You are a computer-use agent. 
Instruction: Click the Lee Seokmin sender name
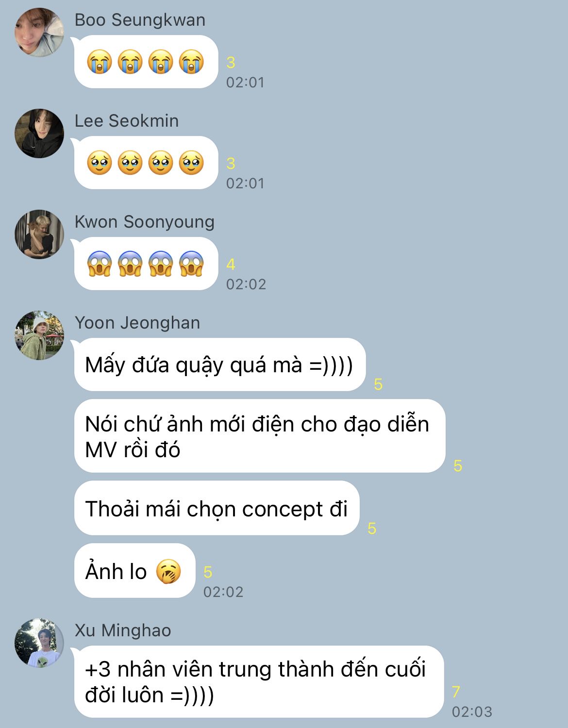pyautogui.click(x=127, y=121)
